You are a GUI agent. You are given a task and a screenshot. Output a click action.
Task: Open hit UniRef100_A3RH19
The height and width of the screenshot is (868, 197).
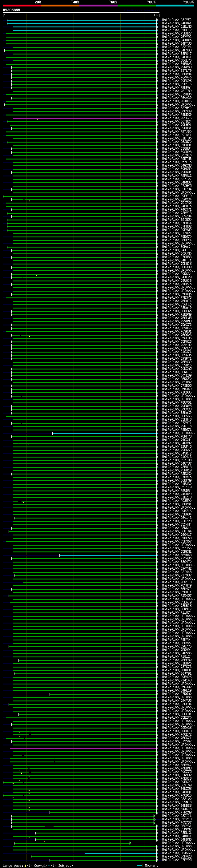point(177,470)
